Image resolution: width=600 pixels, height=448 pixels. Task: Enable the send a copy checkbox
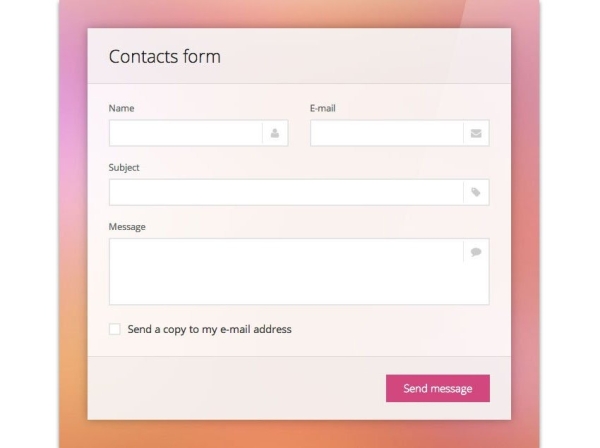coord(115,329)
